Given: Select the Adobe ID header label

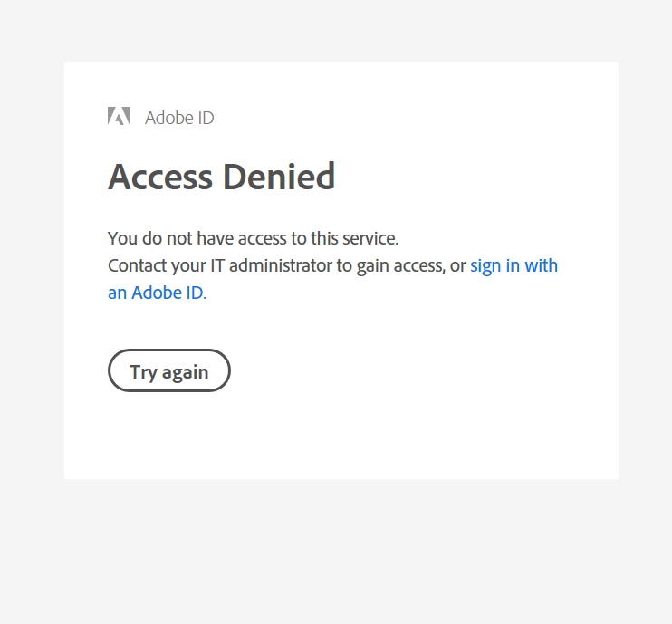Looking at the screenshot, I should 179,118.
